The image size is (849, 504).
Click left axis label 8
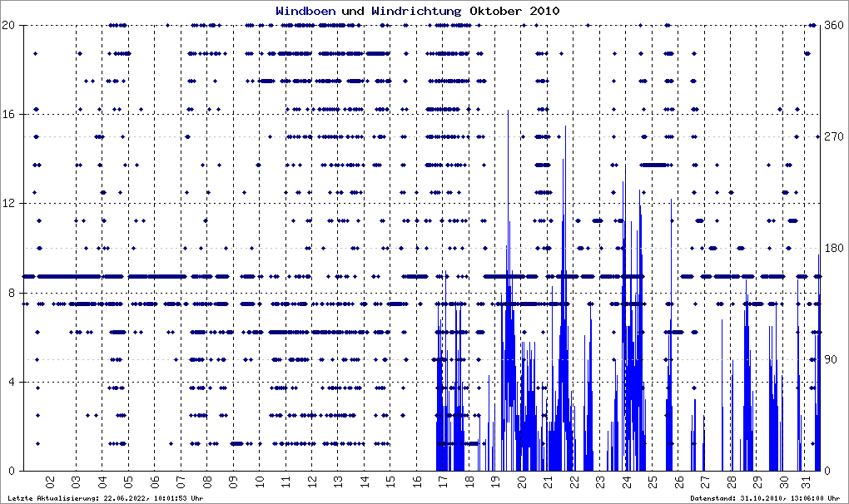(x=12, y=293)
